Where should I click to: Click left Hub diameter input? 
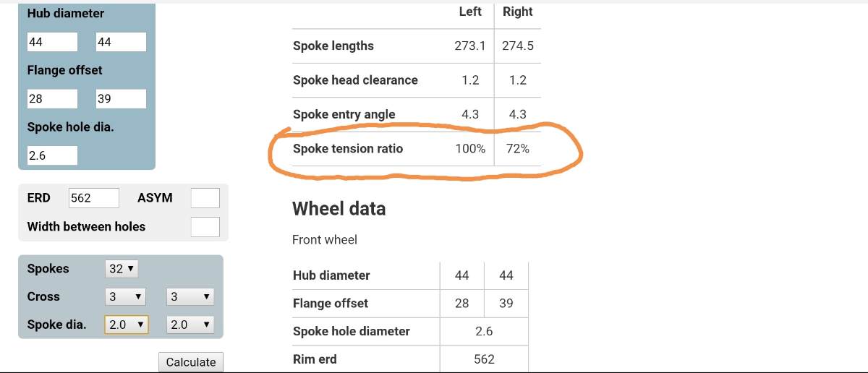(x=52, y=42)
